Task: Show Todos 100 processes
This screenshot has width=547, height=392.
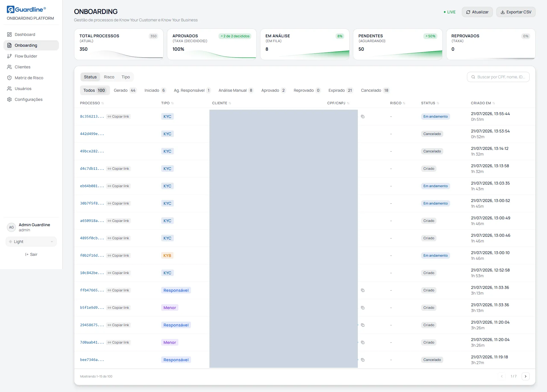Action: (94, 90)
